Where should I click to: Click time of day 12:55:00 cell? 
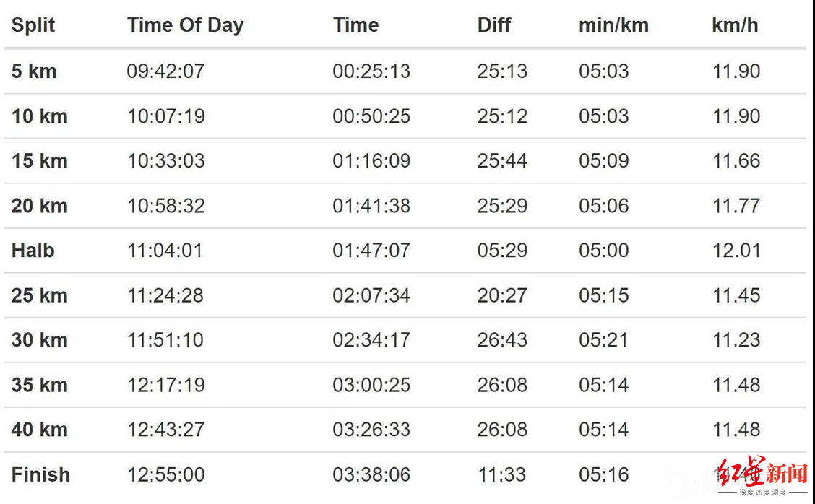166,474
